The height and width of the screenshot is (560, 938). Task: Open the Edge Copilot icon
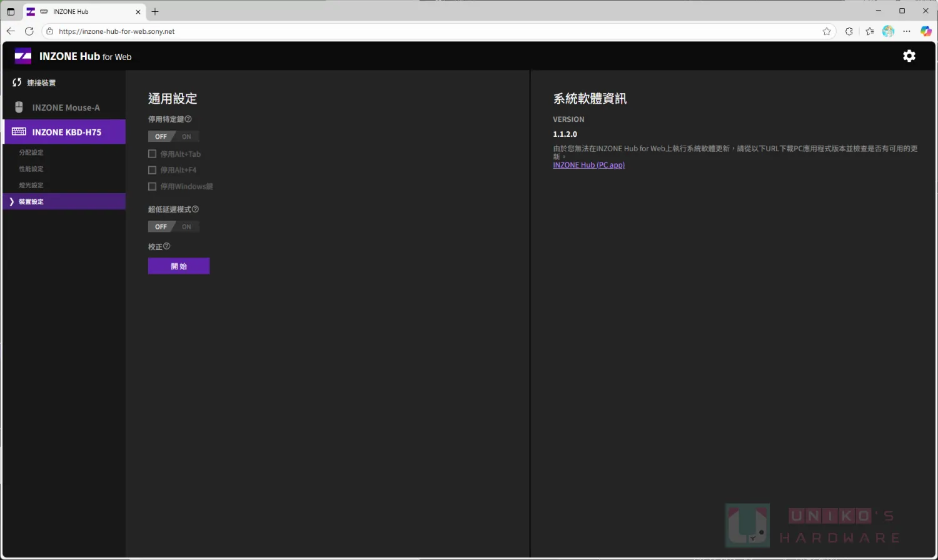pos(925,31)
